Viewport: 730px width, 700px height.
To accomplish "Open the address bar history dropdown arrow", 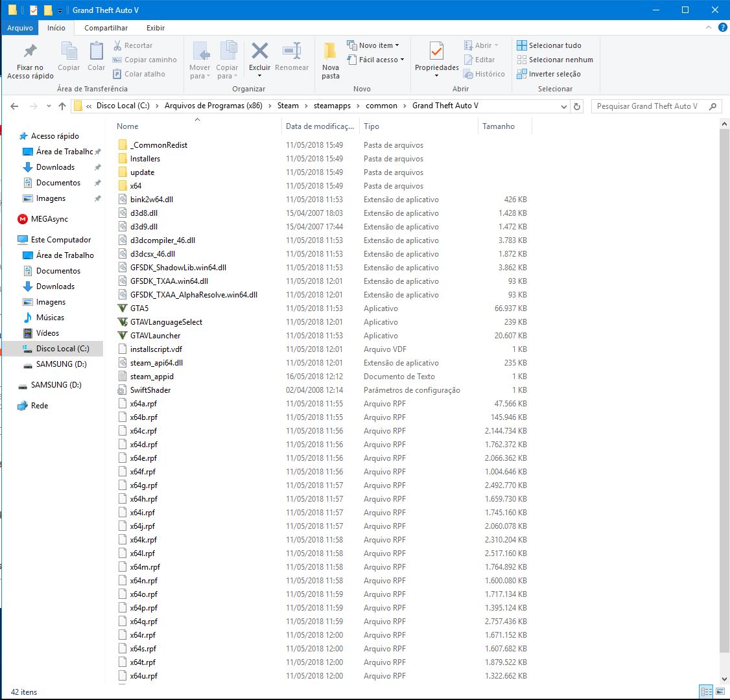I will click(564, 106).
